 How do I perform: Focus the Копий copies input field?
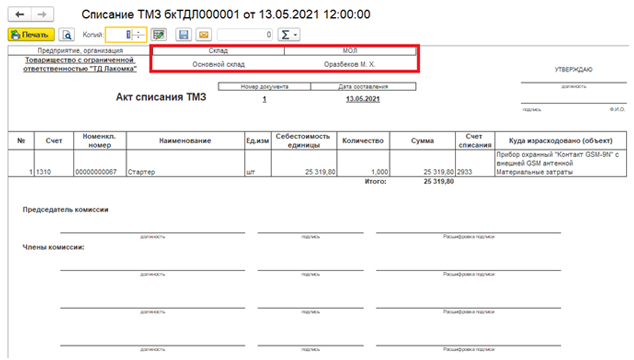[x=119, y=35]
